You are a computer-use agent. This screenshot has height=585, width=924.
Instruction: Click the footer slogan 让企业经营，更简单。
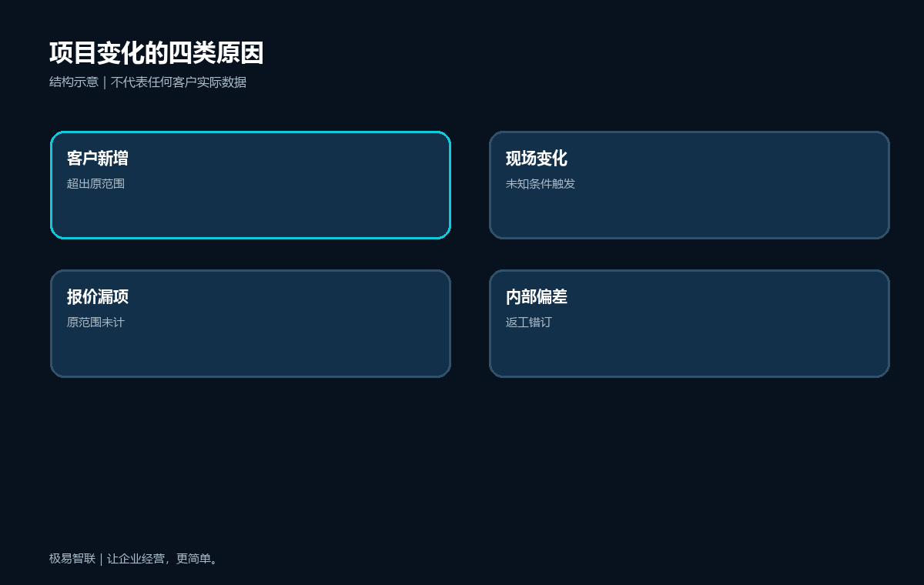165,559
